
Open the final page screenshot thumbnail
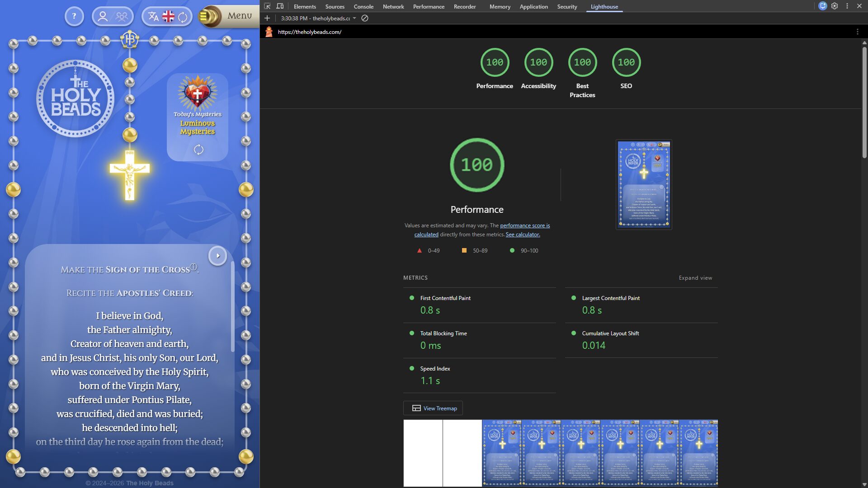[x=644, y=184]
